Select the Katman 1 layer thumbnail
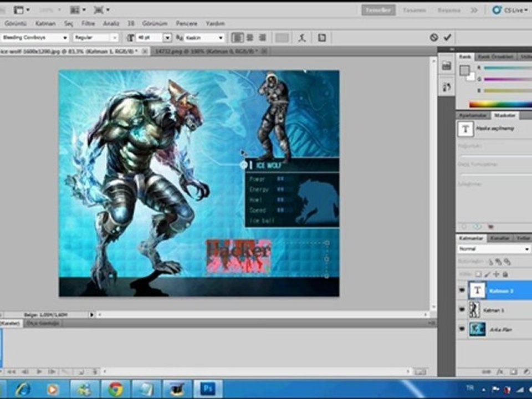Viewport: 532px width, 399px height. pos(474,310)
